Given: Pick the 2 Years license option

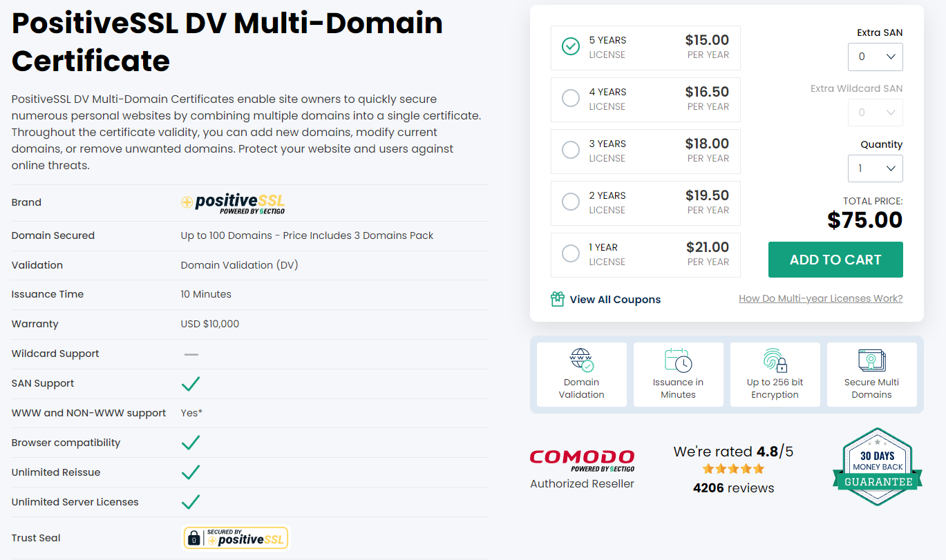Looking at the screenshot, I should click(645, 203).
